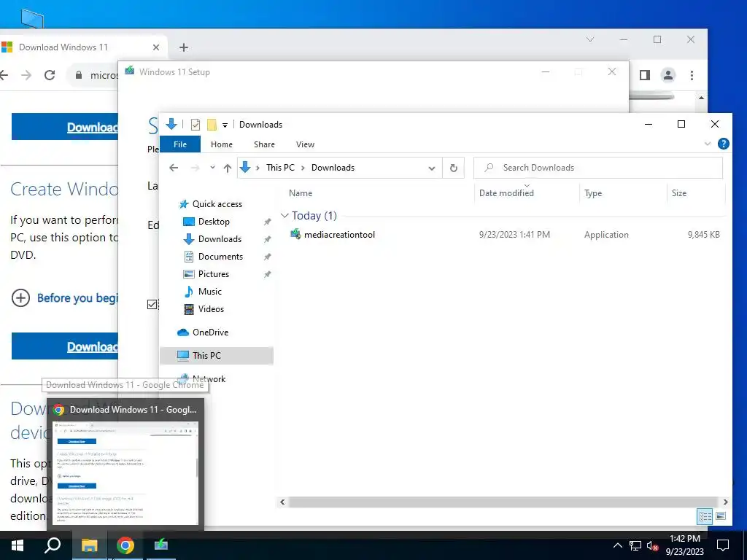
Task: Open Home ribbon tab
Action: (x=222, y=144)
